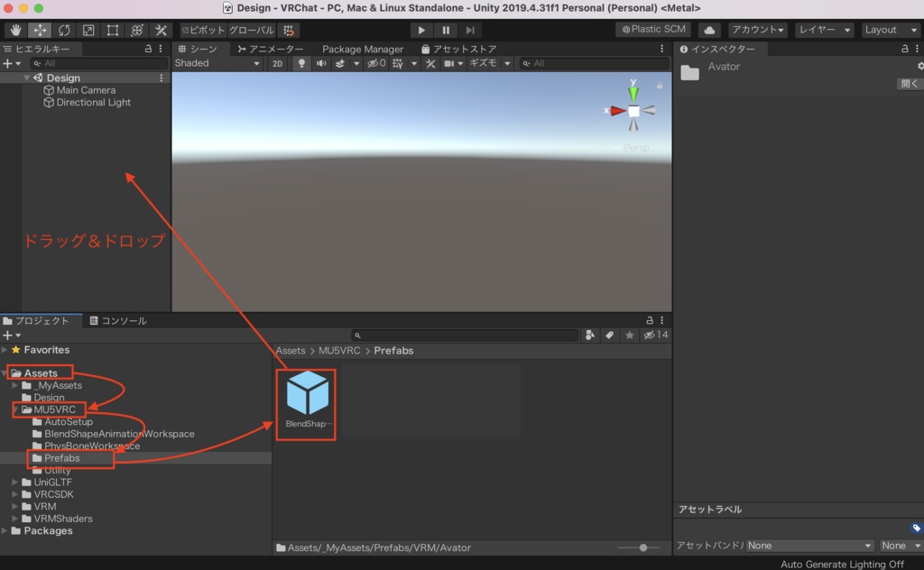Toggle pivot handle position button
This screenshot has height=570, width=924.
click(x=203, y=30)
